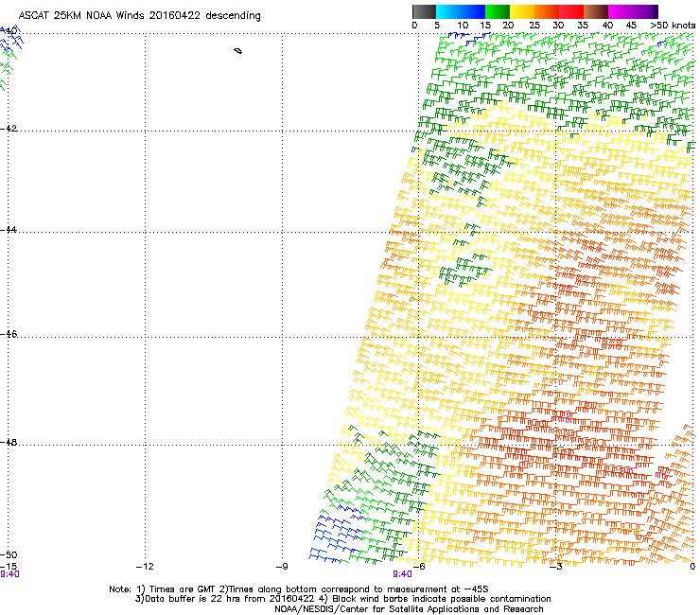
Task: Click the purple 9:40 time near -15
Action: pos(9,574)
